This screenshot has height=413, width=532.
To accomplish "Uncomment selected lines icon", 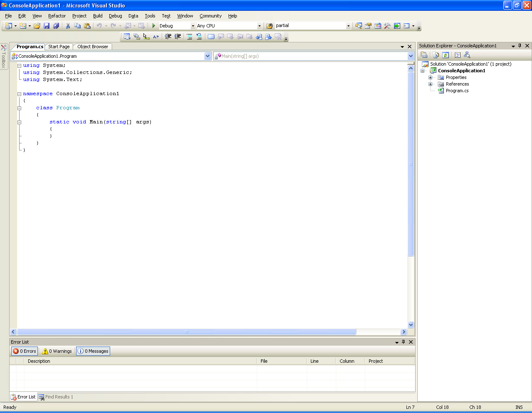I will (199, 37).
